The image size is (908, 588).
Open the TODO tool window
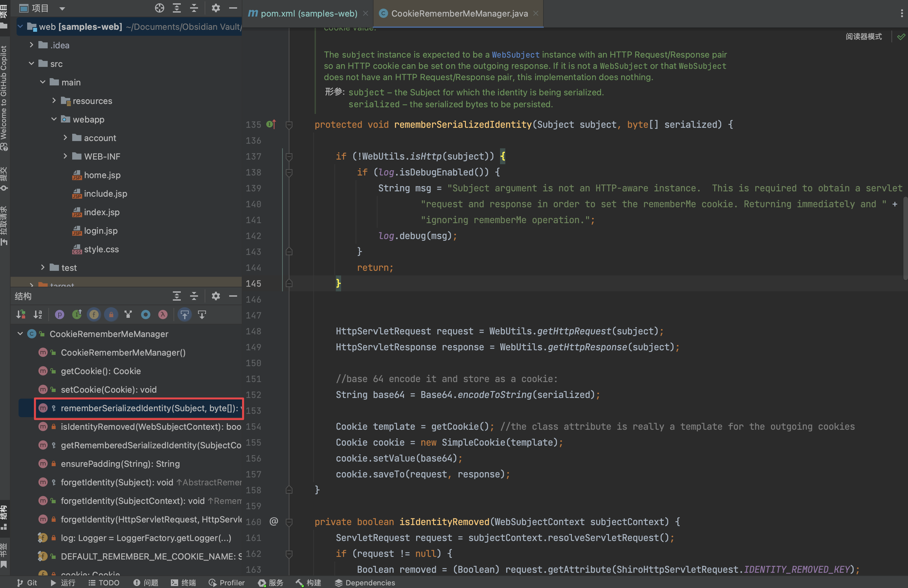coord(104,582)
